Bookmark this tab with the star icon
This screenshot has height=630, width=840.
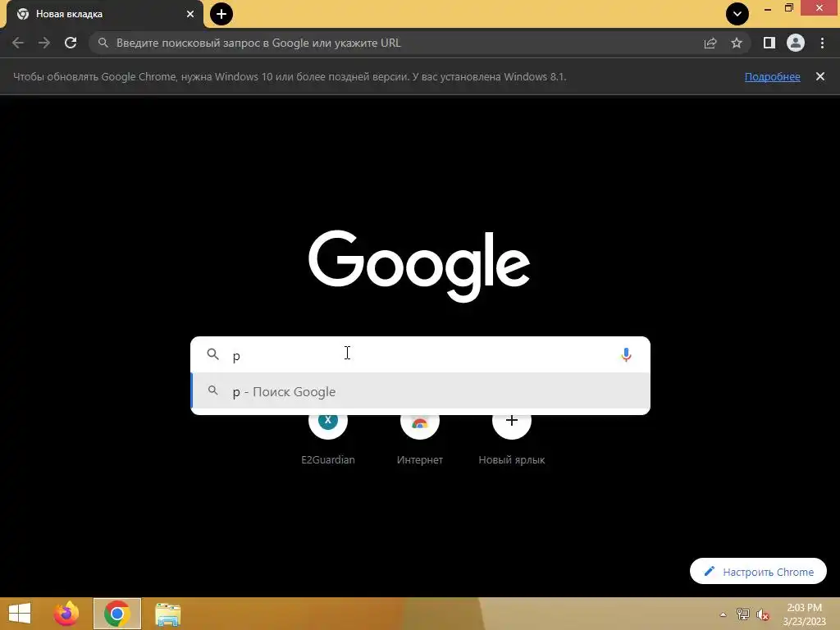(737, 43)
